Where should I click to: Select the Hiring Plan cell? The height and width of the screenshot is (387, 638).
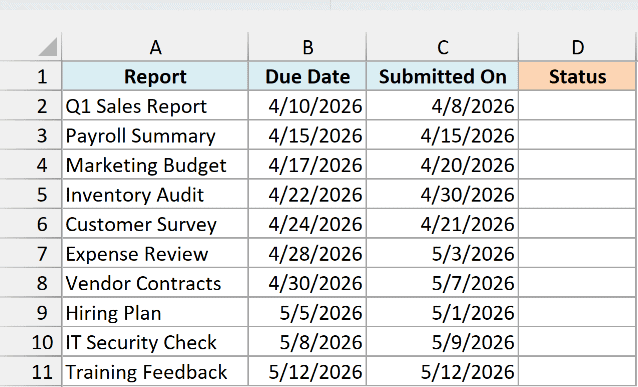coord(155,313)
